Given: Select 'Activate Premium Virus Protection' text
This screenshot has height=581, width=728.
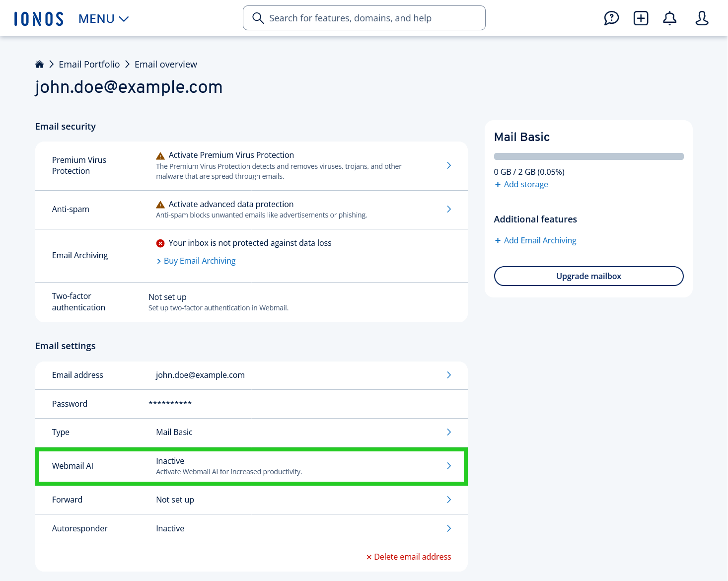Looking at the screenshot, I should tap(231, 155).
